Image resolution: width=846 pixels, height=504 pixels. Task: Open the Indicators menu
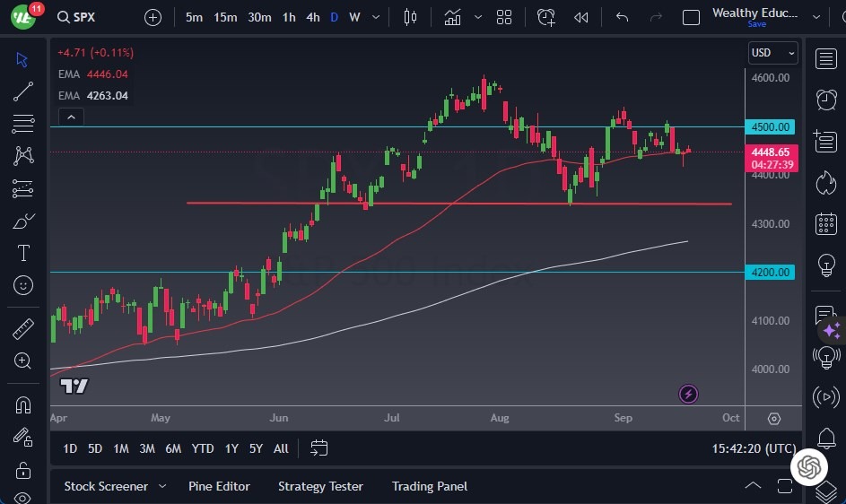(452, 17)
